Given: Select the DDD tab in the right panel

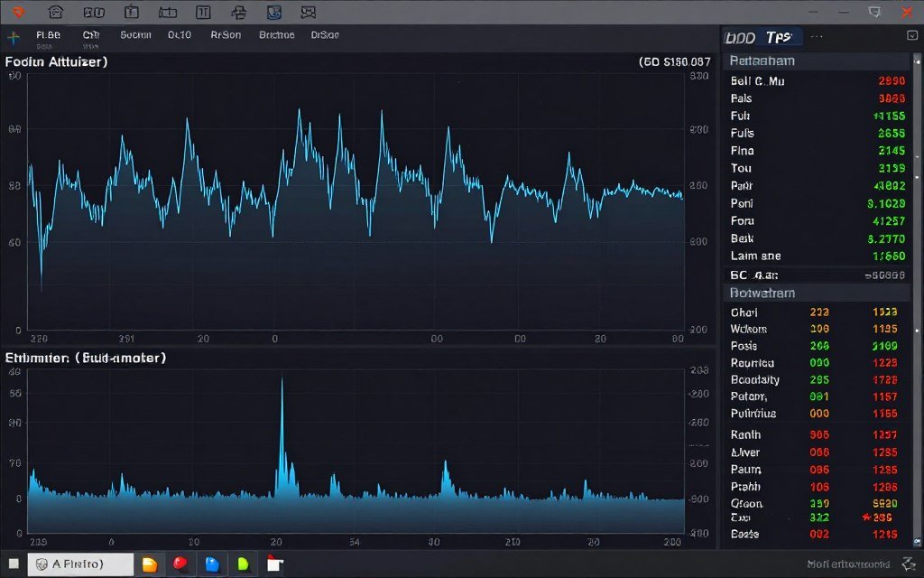Looking at the screenshot, I should (x=737, y=36).
